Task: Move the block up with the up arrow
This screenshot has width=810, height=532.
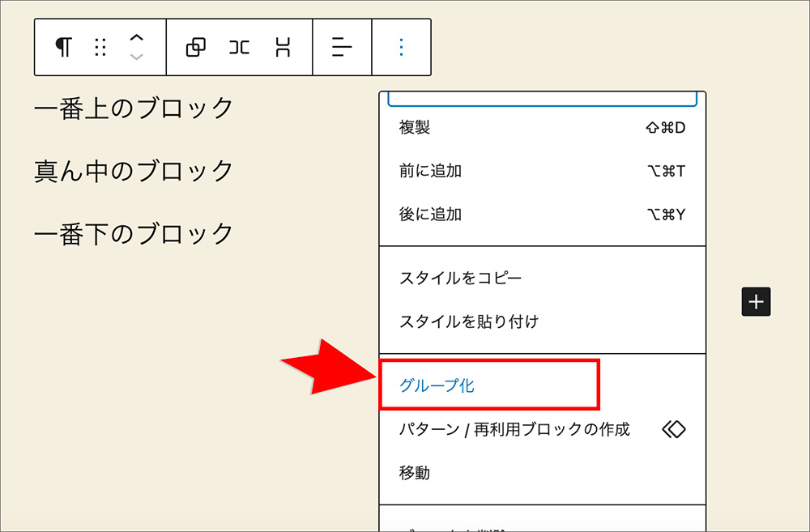Action: click(x=137, y=38)
